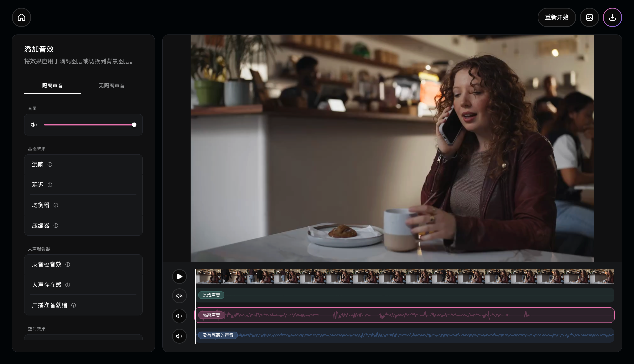
Task: Mute the 隔离声音 track
Action: click(x=179, y=316)
